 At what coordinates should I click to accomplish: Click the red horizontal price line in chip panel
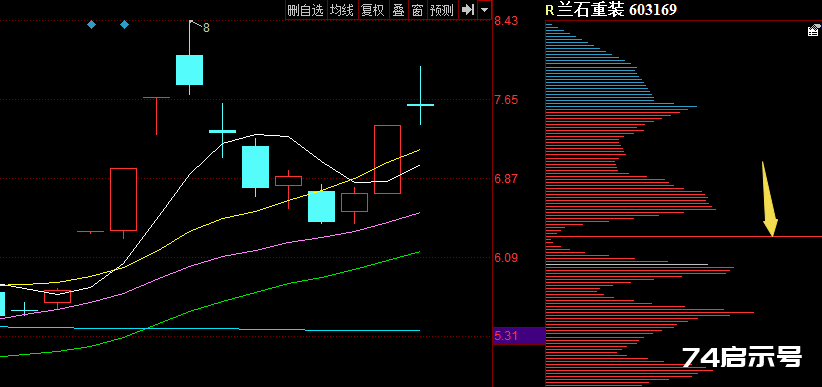tap(684, 236)
